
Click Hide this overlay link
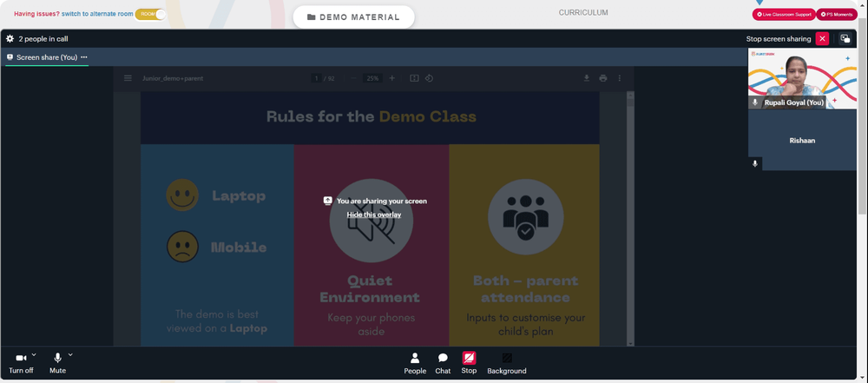373,215
